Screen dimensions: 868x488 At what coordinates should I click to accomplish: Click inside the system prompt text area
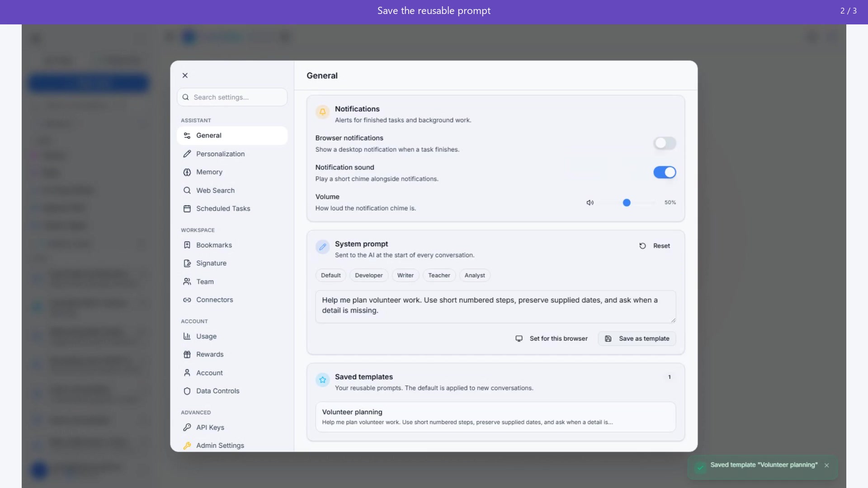(495, 307)
